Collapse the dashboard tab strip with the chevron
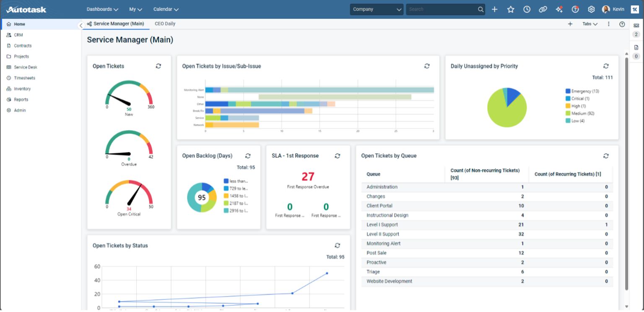Viewport: 644px width, 312px height. 80,25
